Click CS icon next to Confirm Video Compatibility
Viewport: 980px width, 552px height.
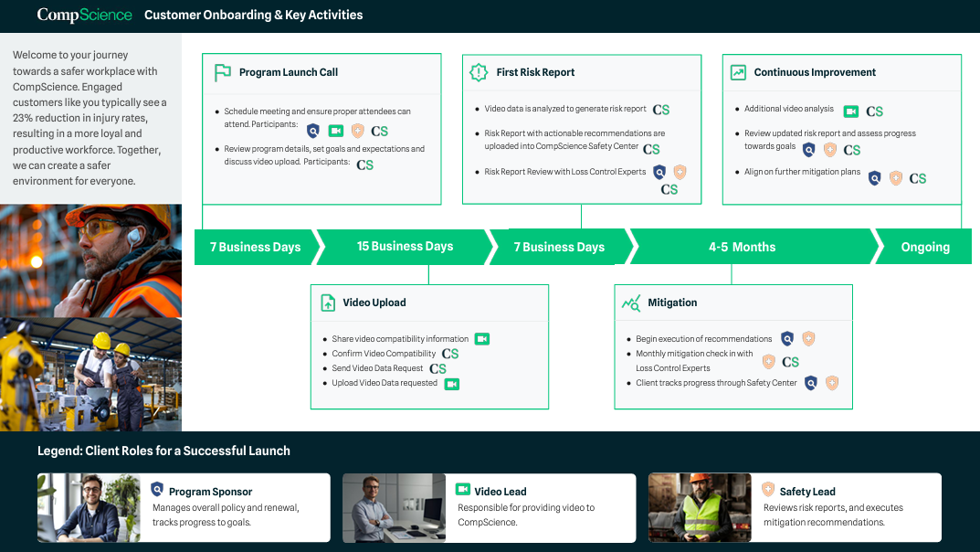coord(450,354)
